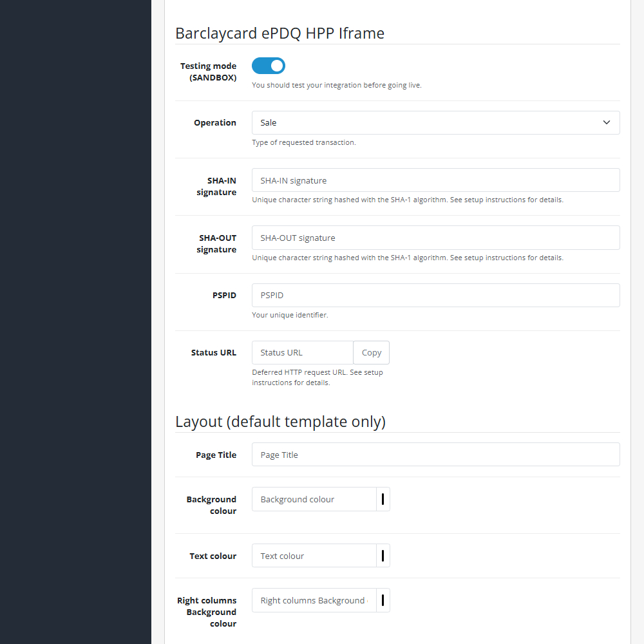Open the Text colour picker swatch
644x644 pixels.
pyautogui.click(x=383, y=556)
